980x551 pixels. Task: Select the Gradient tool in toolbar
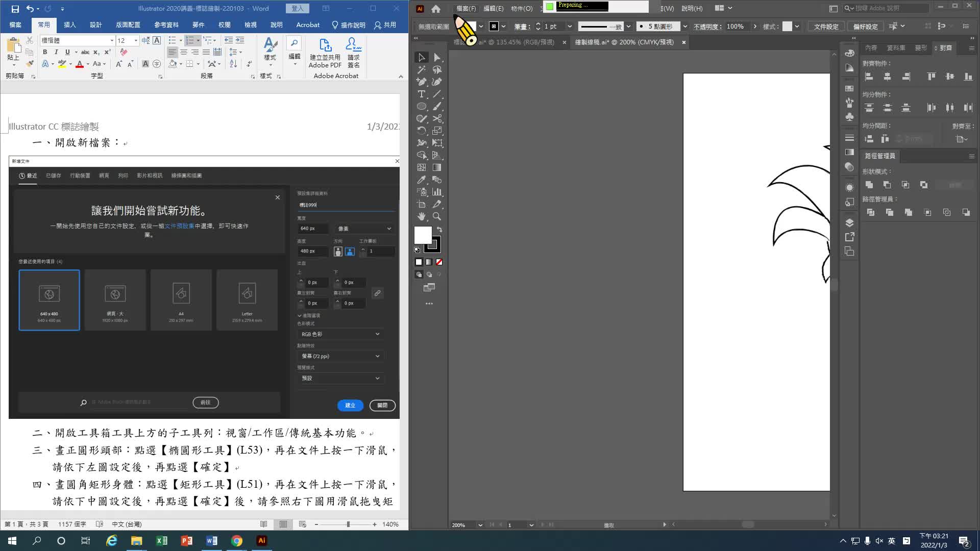coord(437,168)
